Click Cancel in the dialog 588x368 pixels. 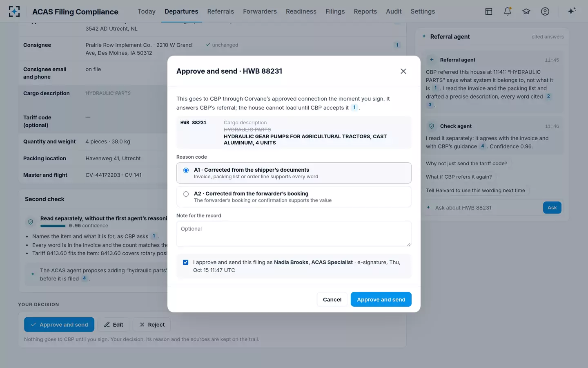(x=332, y=299)
